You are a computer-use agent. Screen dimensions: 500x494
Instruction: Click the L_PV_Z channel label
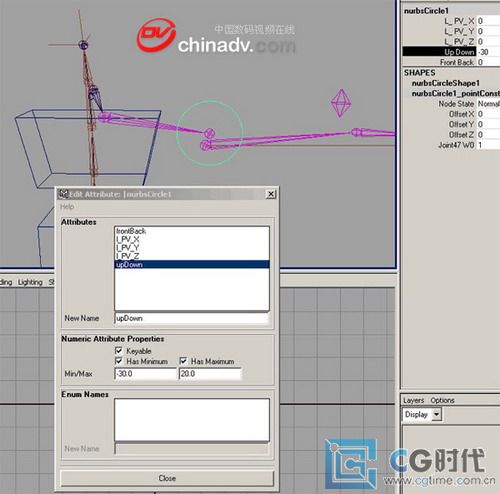[x=459, y=42]
